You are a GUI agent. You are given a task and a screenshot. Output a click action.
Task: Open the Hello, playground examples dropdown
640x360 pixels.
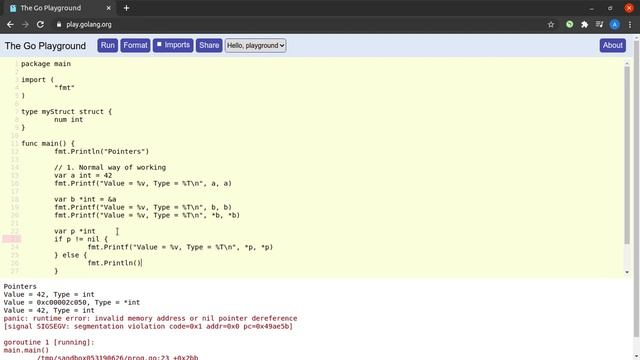point(256,45)
